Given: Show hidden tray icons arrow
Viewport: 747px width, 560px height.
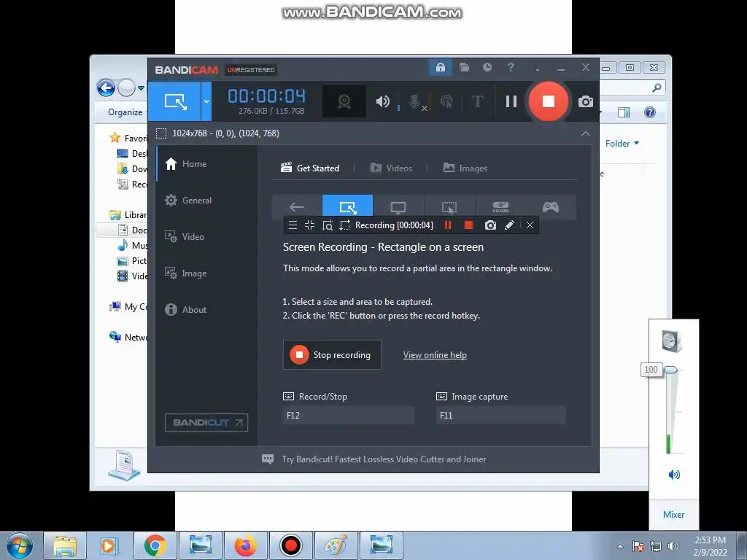Looking at the screenshot, I should point(620,546).
